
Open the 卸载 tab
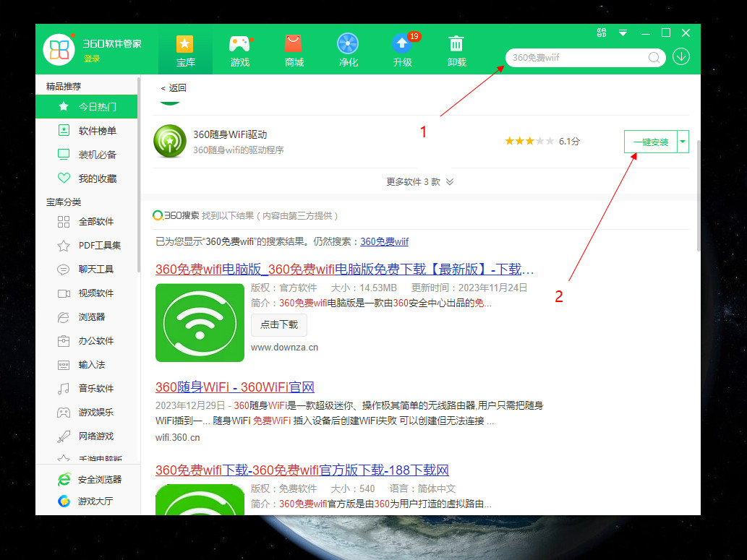456,51
